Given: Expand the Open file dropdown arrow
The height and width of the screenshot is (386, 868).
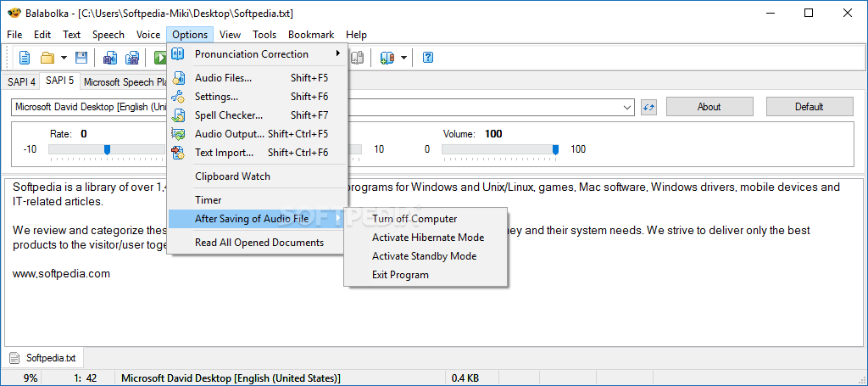Looking at the screenshot, I should tap(64, 58).
